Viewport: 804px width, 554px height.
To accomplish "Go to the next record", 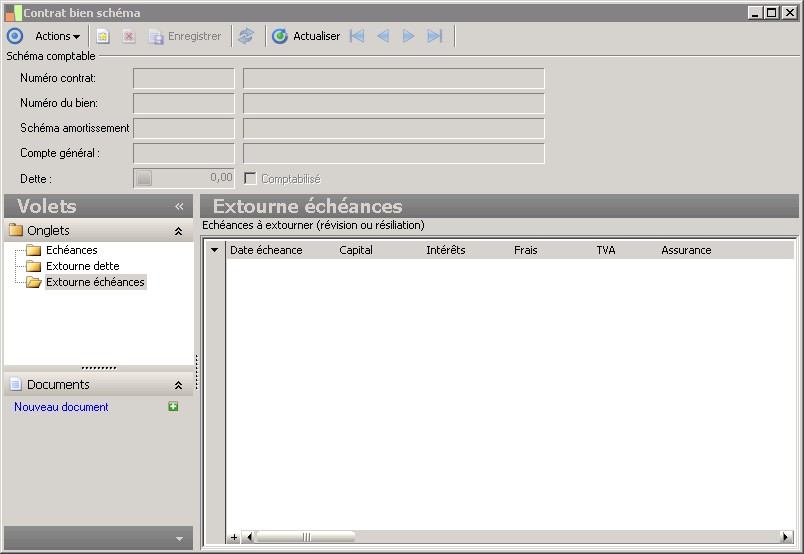I will pyautogui.click(x=408, y=36).
